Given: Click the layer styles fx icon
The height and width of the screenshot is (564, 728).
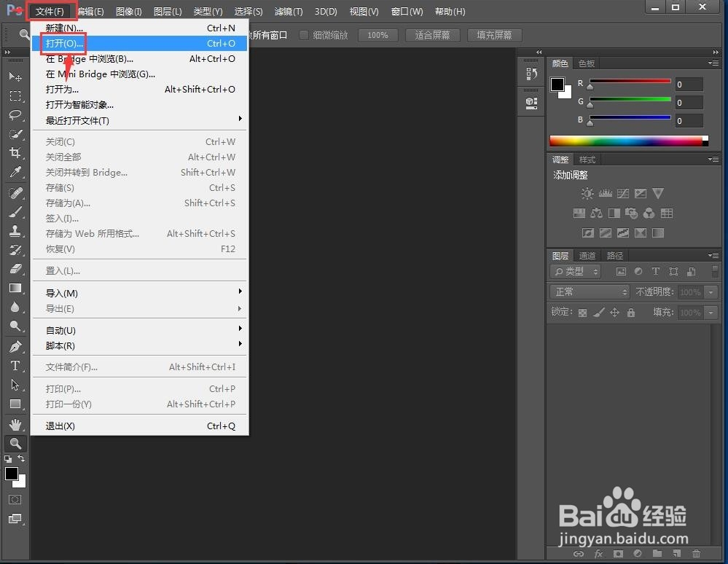Looking at the screenshot, I should (598, 553).
